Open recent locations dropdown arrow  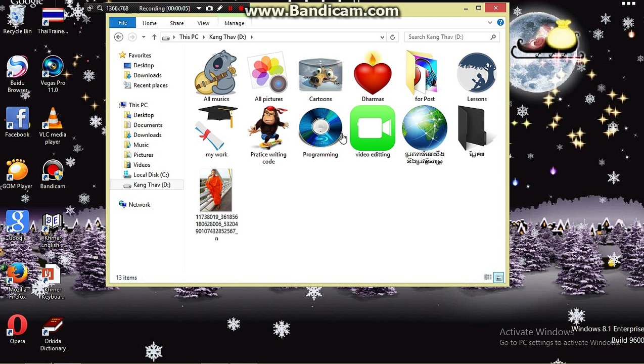click(144, 37)
